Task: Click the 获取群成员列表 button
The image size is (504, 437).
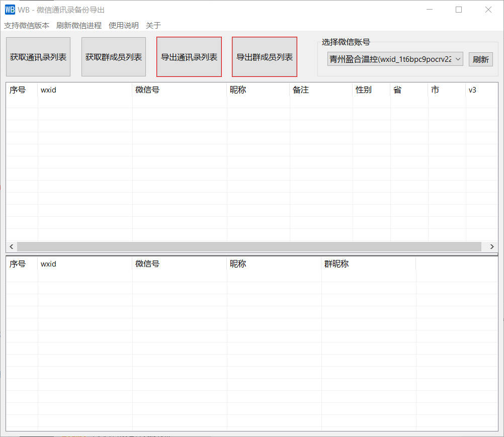Action: [114, 57]
